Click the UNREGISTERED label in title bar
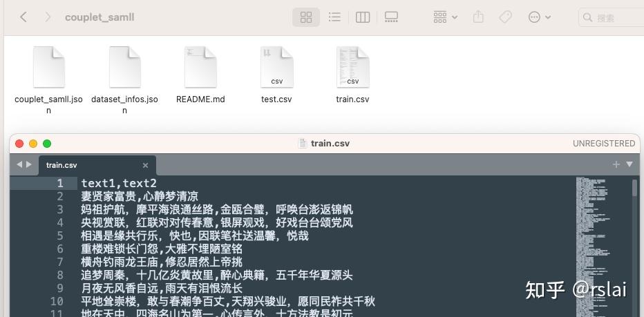The width and height of the screenshot is (644, 317). [x=604, y=144]
